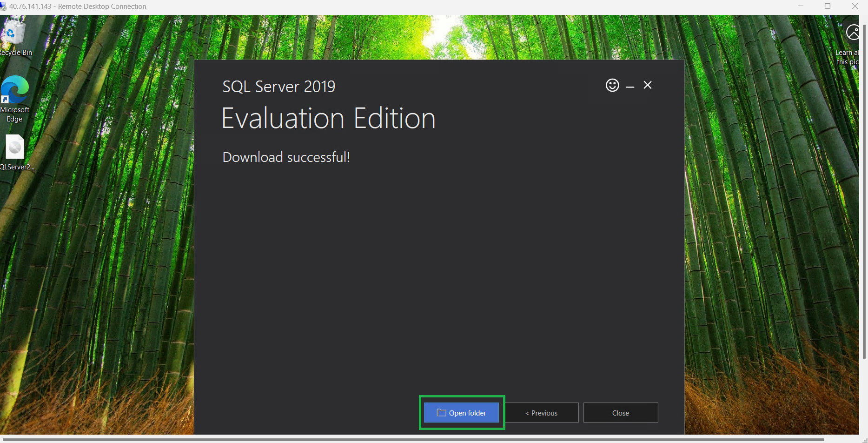Minimize the Remote Desktop Connection window
Viewport: 868px width, 443px height.
801,6
